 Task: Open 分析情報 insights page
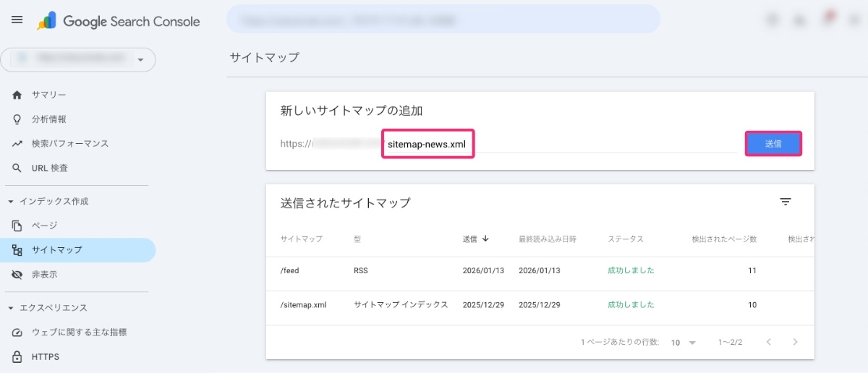click(49, 119)
